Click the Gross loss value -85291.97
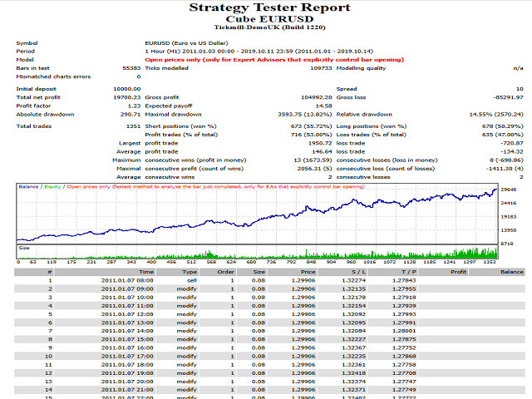Image resolution: width=532 pixels, height=399 pixels. [x=508, y=97]
